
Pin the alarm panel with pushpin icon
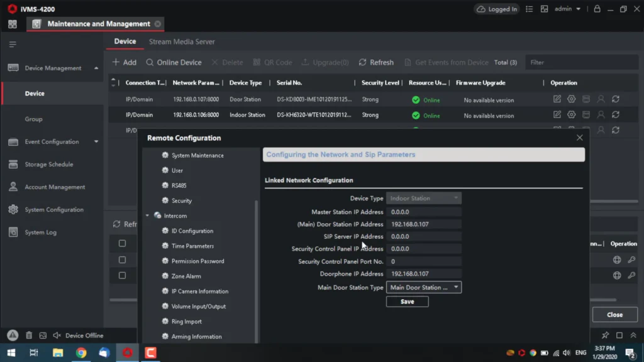click(x=606, y=336)
